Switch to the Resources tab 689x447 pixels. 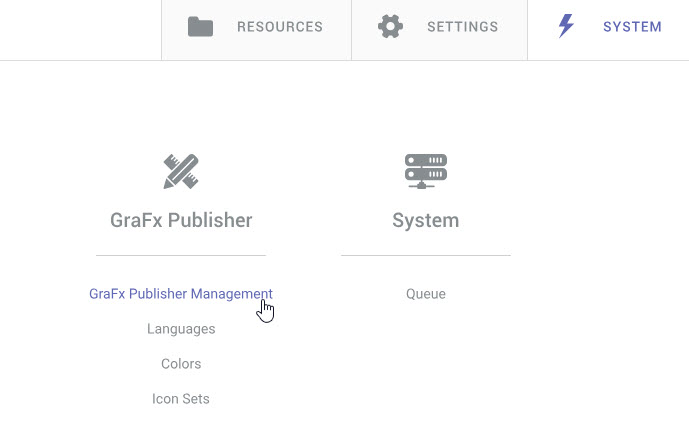(257, 30)
